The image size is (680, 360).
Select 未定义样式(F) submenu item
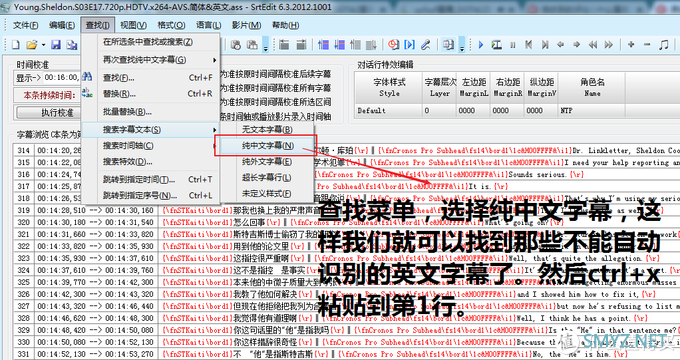(x=267, y=193)
